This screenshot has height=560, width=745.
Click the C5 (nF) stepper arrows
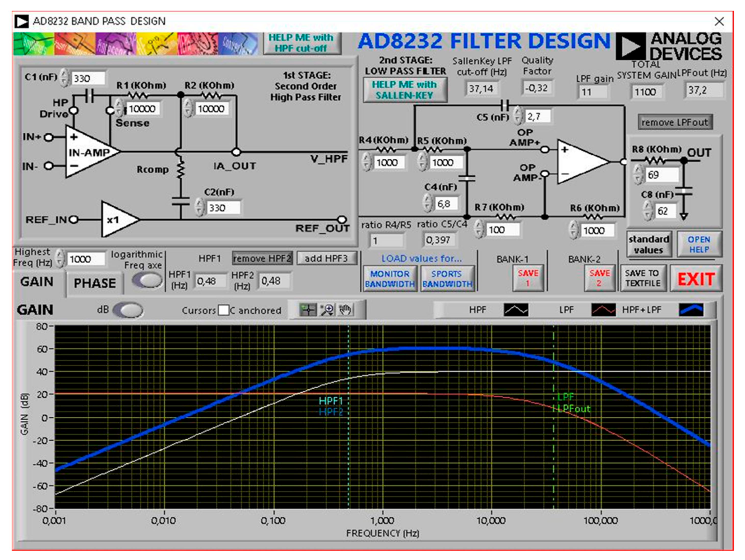pyautogui.click(x=518, y=116)
